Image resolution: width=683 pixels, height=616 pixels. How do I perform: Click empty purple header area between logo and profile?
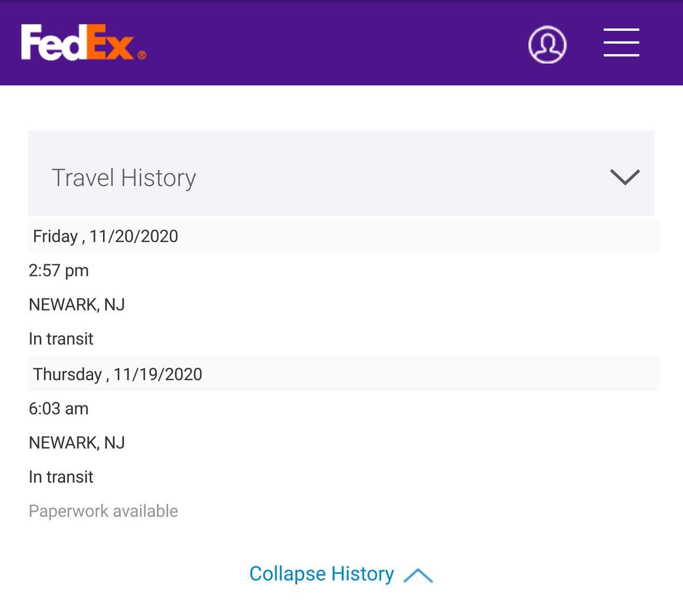336,43
